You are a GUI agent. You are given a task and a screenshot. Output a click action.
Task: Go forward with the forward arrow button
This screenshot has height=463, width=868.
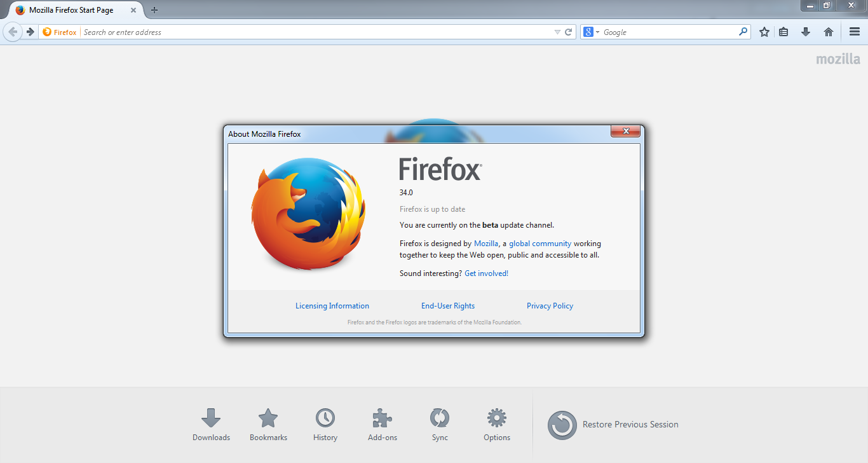30,32
